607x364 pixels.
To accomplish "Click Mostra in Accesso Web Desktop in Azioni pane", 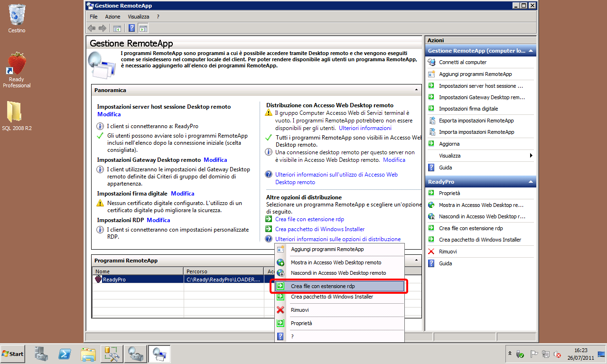I will [481, 205].
